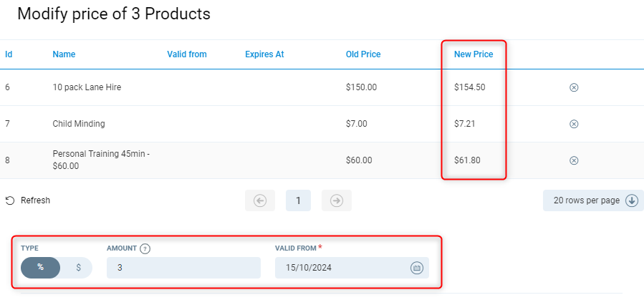The width and height of the screenshot is (644, 305).
Task: Sort by Name column header
Action: click(x=64, y=54)
